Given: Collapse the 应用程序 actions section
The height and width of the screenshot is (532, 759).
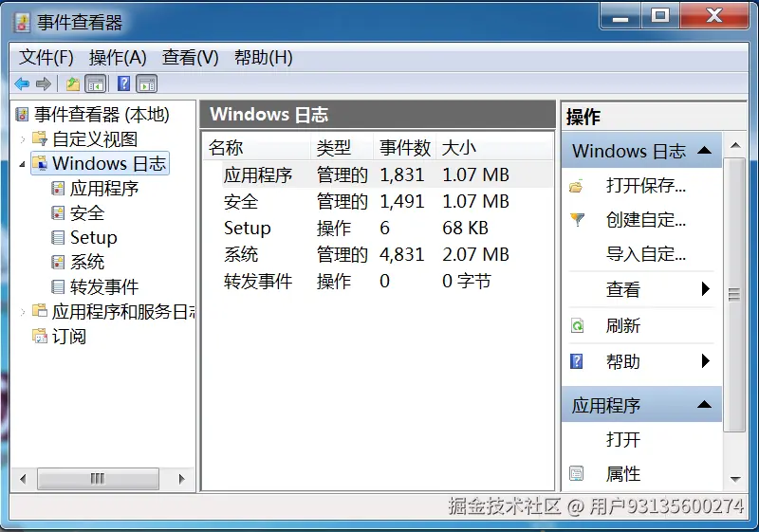Looking at the screenshot, I should coord(704,404).
